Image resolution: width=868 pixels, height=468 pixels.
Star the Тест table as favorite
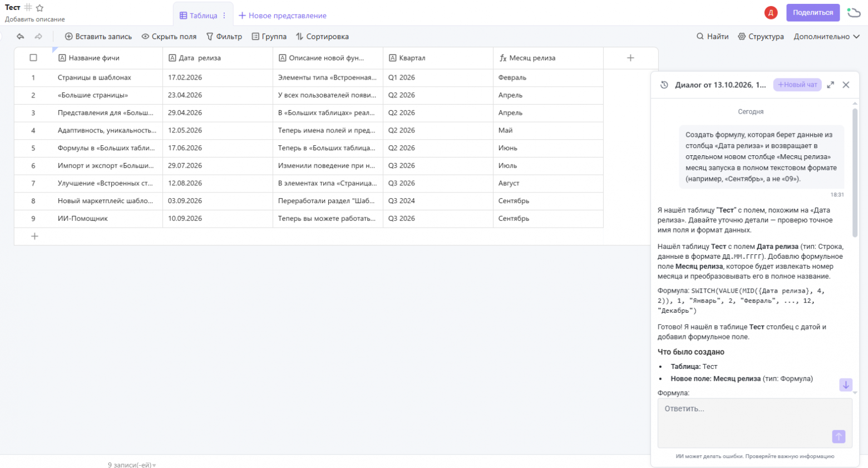pyautogui.click(x=40, y=8)
